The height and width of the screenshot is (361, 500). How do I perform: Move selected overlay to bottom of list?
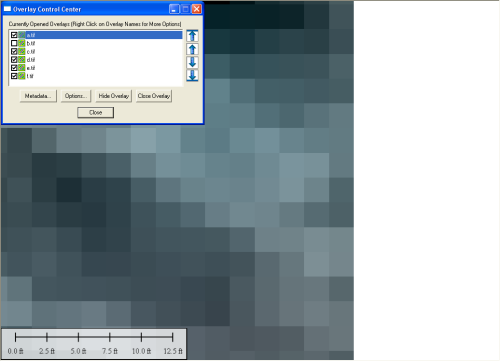click(x=192, y=75)
